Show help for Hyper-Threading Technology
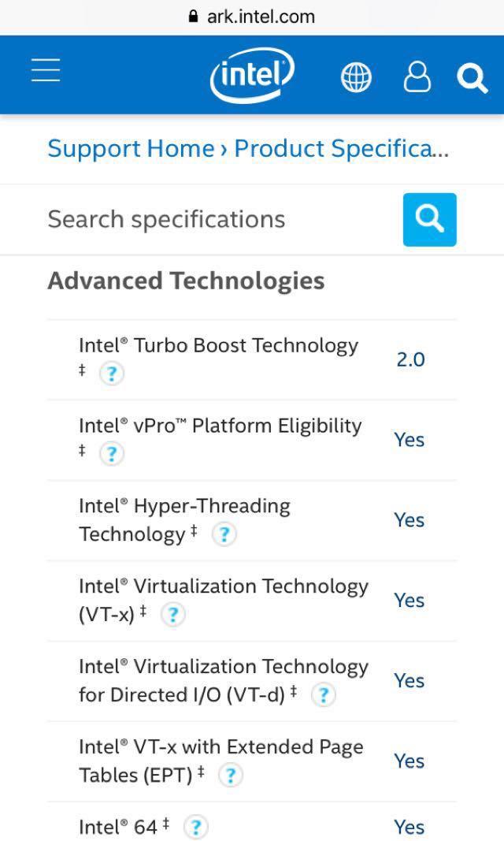 tap(224, 534)
